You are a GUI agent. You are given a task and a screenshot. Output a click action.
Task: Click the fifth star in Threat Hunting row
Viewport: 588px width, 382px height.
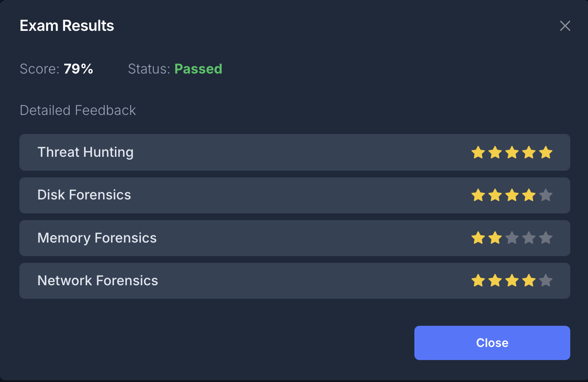[x=546, y=153]
